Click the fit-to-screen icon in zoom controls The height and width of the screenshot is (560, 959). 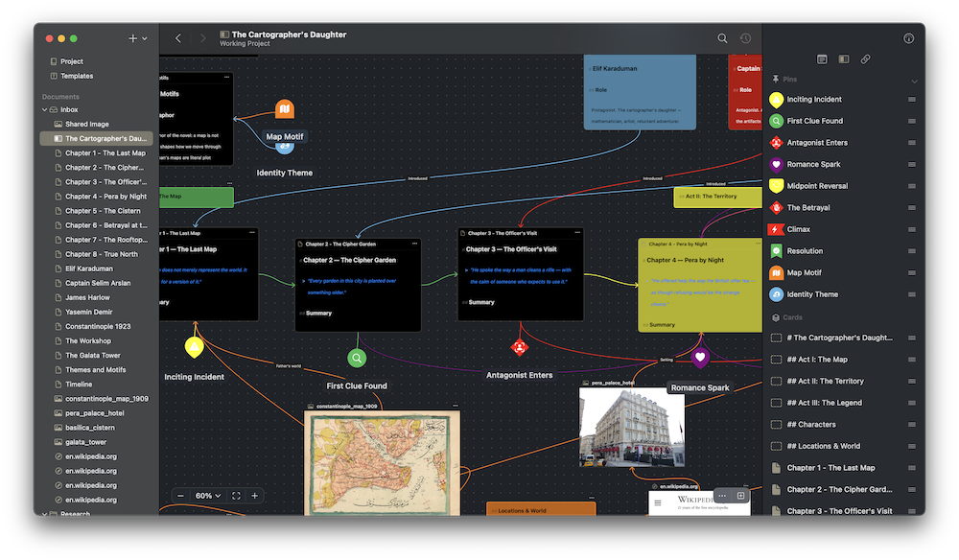click(236, 496)
